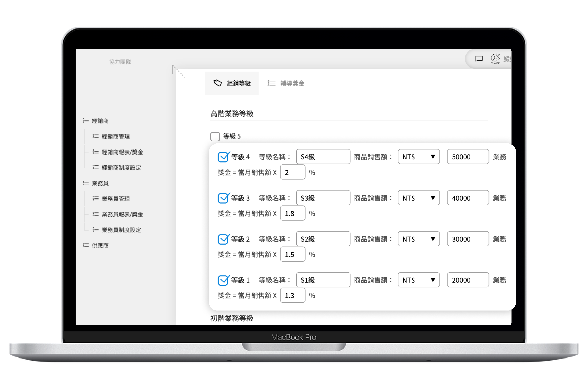Open the NT$ currency dropdown for 等級 1
588x374 pixels.
(x=419, y=280)
